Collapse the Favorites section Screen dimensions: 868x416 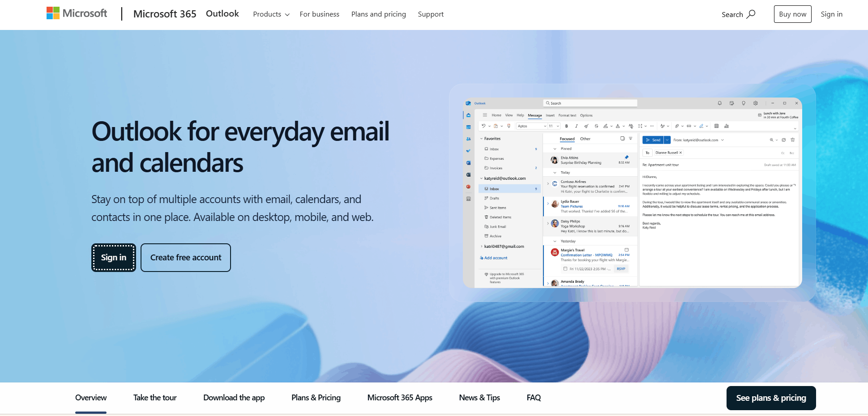[481, 139]
